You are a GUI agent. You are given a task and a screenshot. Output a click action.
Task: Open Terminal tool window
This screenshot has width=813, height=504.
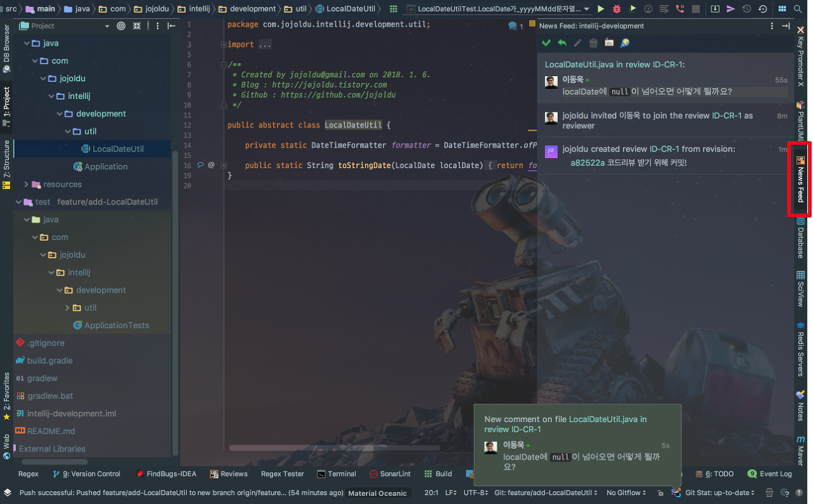337,474
